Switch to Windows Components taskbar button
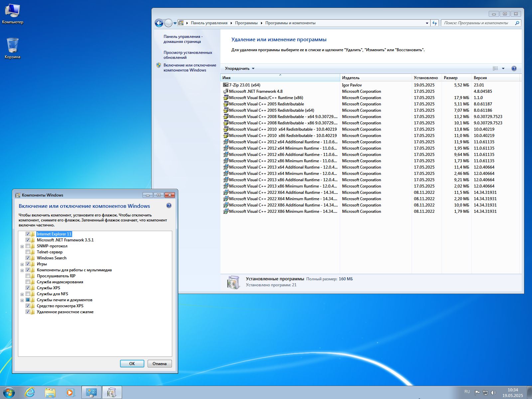Screen dimensions: 532x399 coord(112,393)
